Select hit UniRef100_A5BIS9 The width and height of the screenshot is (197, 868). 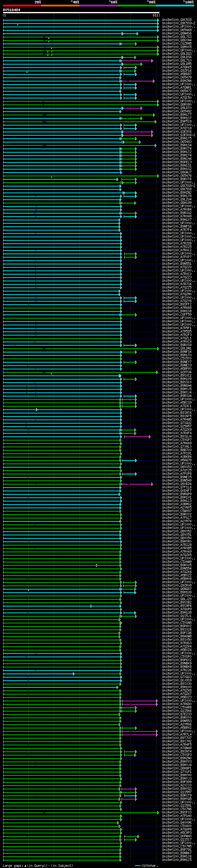click(177, 403)
